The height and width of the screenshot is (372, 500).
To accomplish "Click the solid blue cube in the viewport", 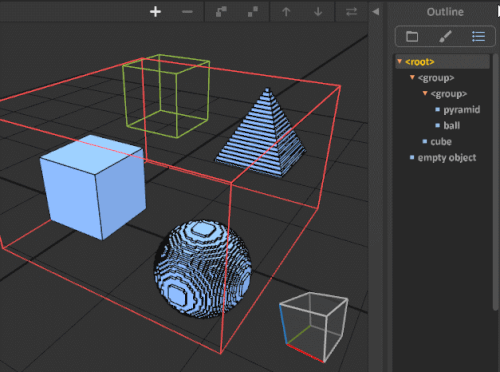I will (93, 187).
